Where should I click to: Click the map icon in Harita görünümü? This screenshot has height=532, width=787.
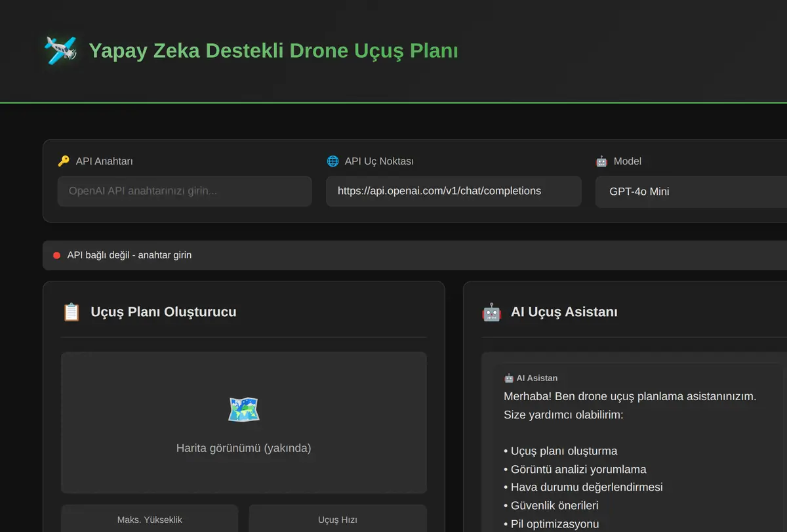[x=244, y=409]
